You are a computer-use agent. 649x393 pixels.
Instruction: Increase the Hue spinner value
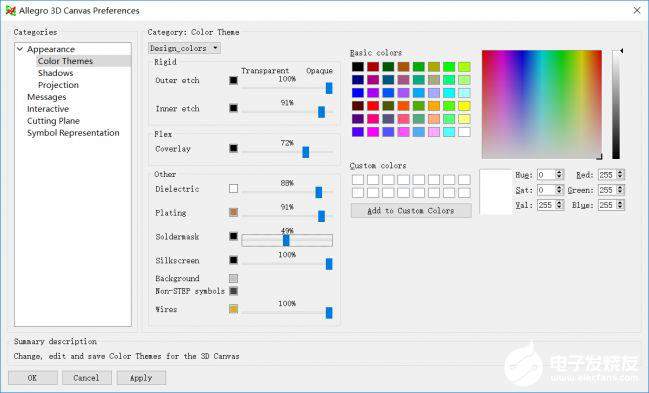pos(559,172)
